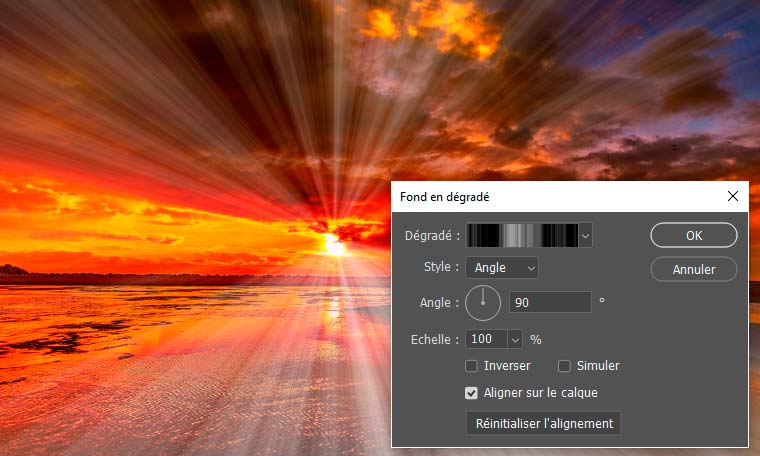
Task: Uncheck Aligner sur le calque
Action: pyautogui.click(x=472, y=393)
